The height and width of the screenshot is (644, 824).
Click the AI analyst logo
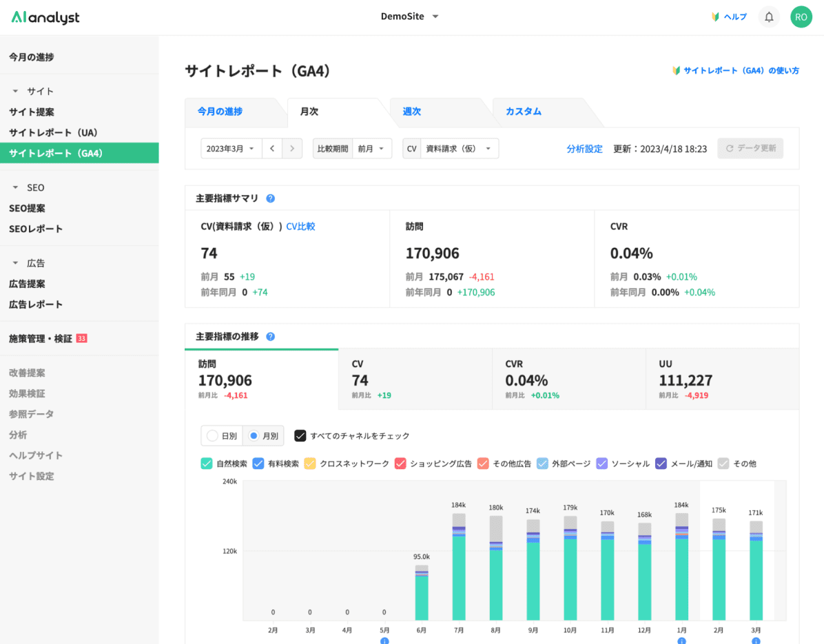pos(45,17)
